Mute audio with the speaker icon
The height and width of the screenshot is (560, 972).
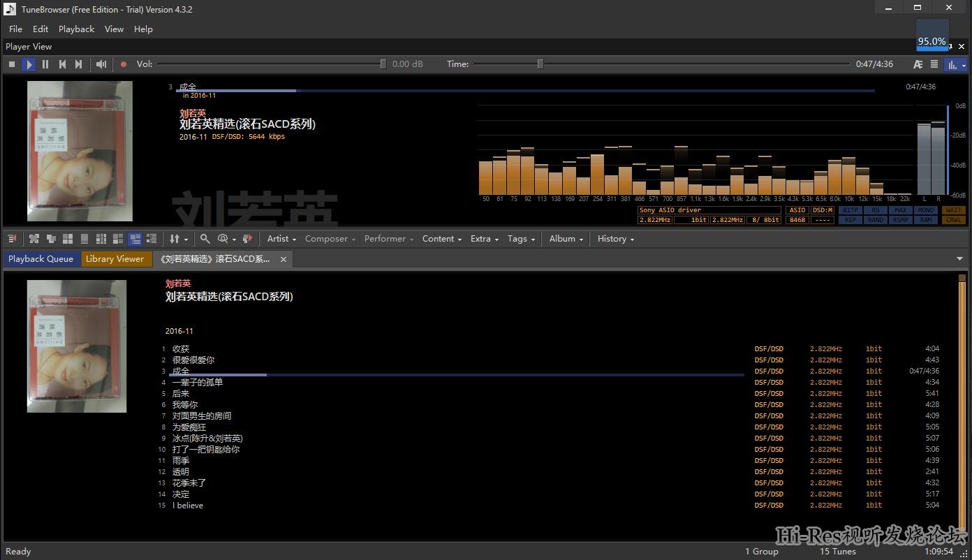(102, 64)
